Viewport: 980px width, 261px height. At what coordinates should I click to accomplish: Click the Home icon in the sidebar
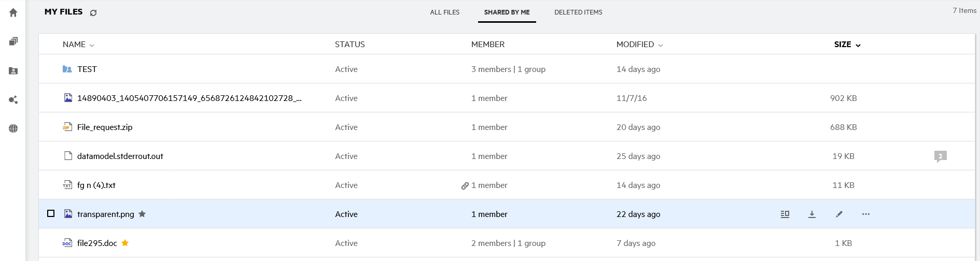click(x=13, y=12)
